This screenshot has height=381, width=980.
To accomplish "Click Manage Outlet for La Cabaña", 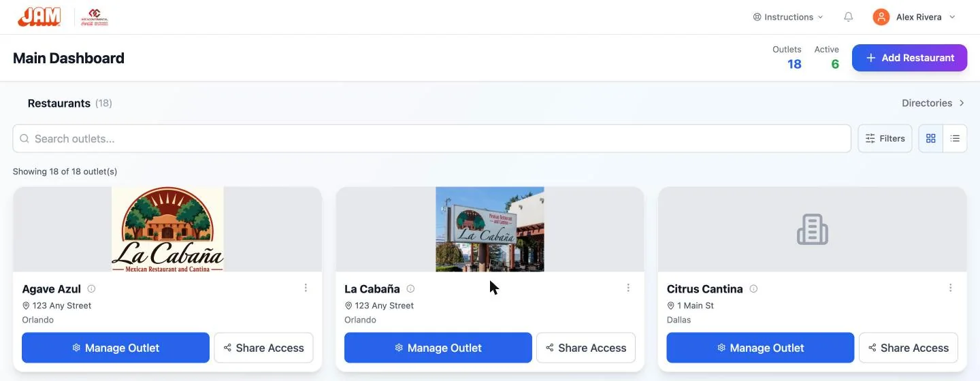I will pyautogui.click(x=438, y=348).
